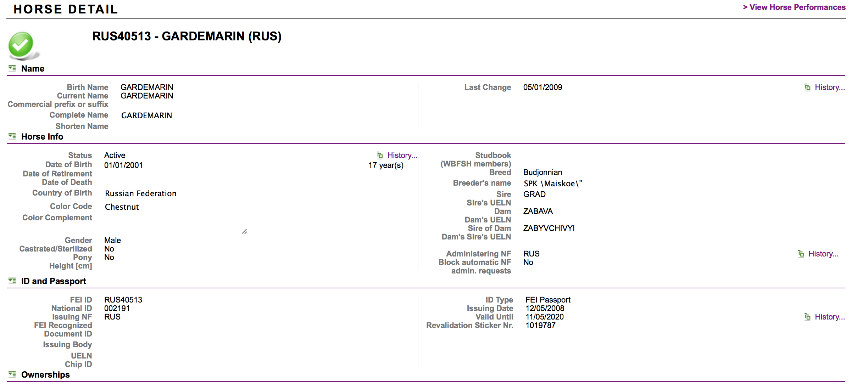Open Status History link
The image size is (868, 384).
pos(402,156)
